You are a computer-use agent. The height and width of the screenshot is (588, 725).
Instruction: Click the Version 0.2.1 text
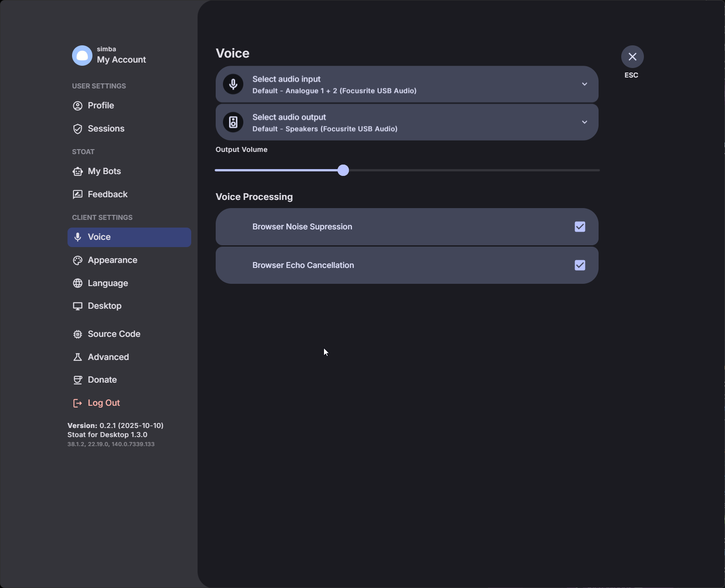[116, 426]
